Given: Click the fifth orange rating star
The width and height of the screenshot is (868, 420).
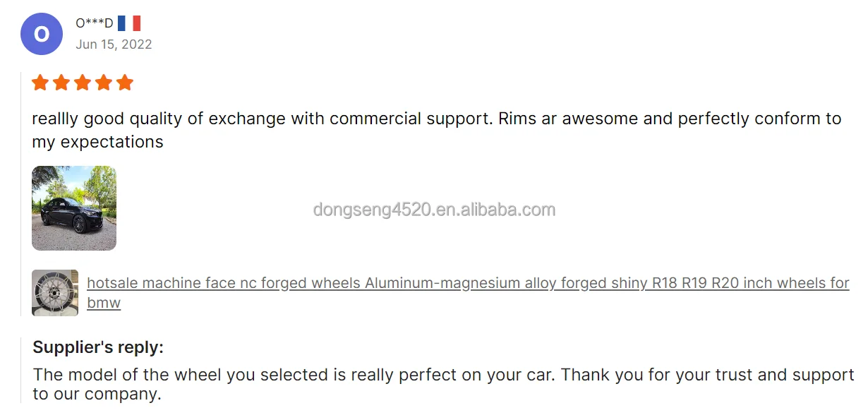Looking at the screenshot, I should pyautogui.click(x=125, y=83).
